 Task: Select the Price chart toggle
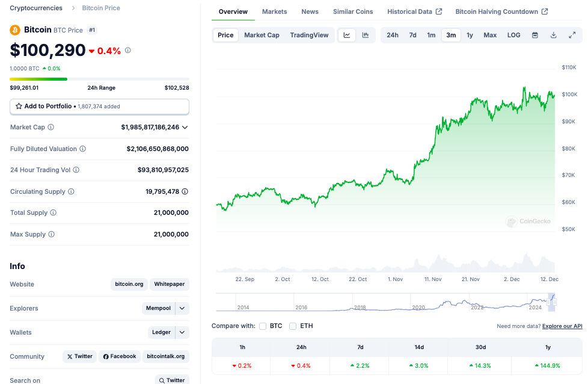point(225,36)
